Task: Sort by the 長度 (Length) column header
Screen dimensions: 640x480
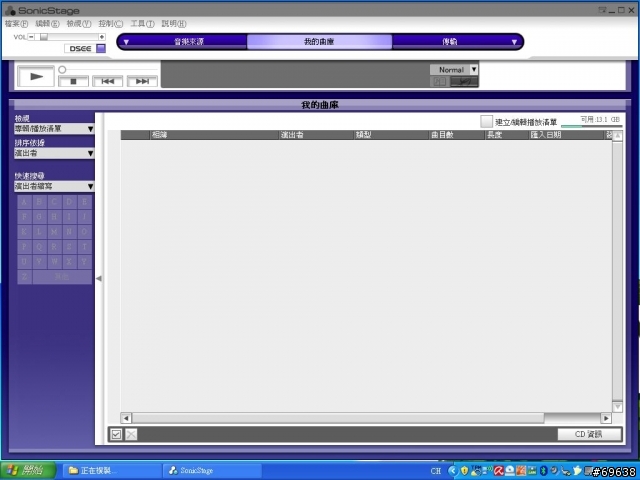Action: point(507,135)
